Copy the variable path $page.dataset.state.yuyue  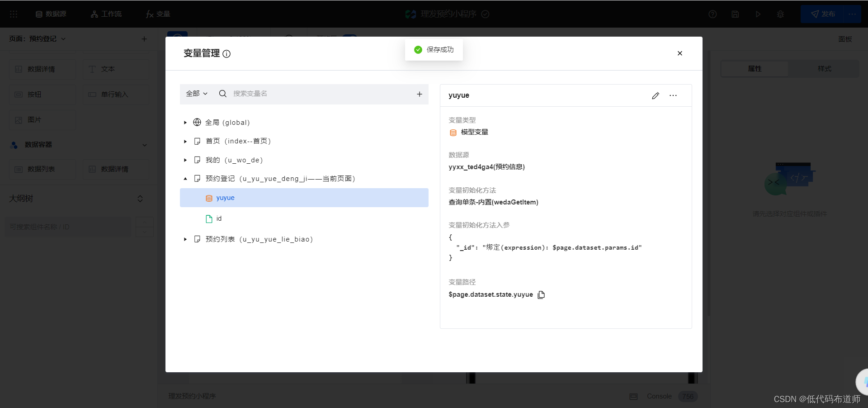point(541,294)
